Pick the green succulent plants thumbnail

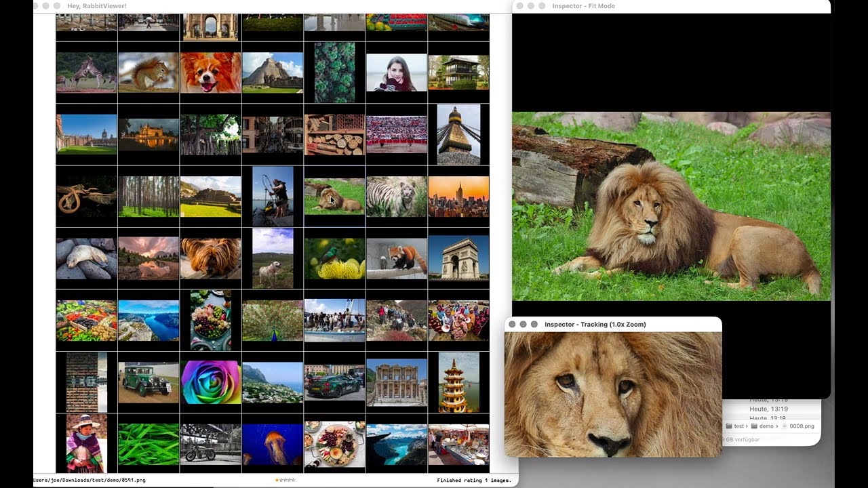[334, 73]
